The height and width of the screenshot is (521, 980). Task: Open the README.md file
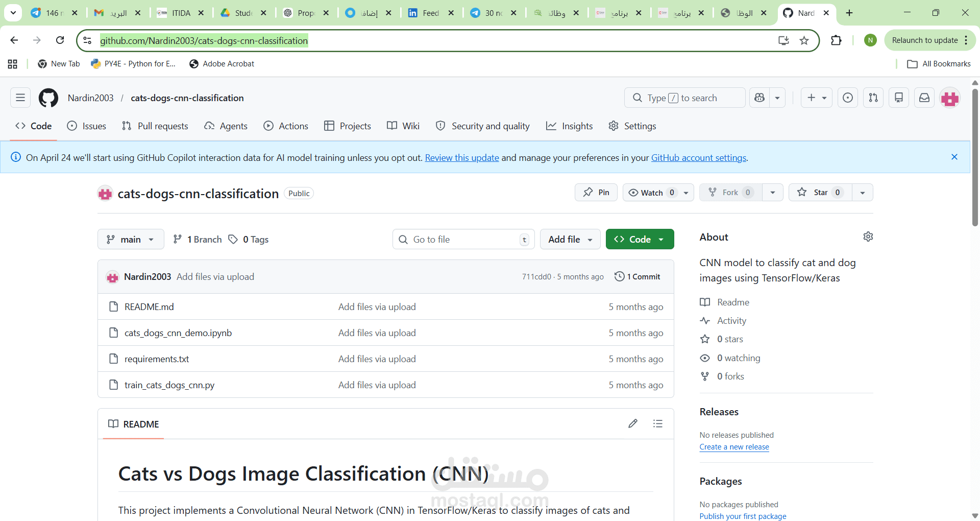point(149,307)
